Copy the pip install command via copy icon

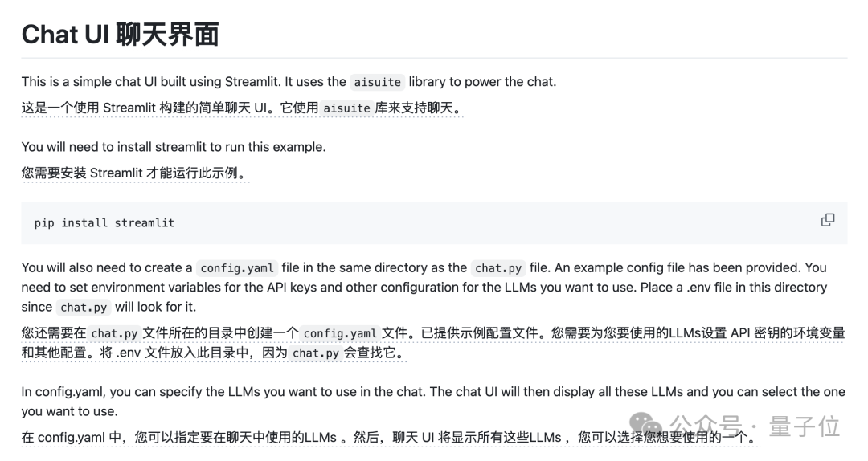[828, 220]
